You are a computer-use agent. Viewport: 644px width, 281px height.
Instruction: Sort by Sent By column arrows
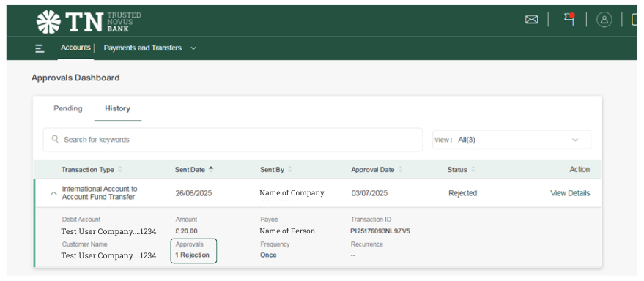pos(290,170)
